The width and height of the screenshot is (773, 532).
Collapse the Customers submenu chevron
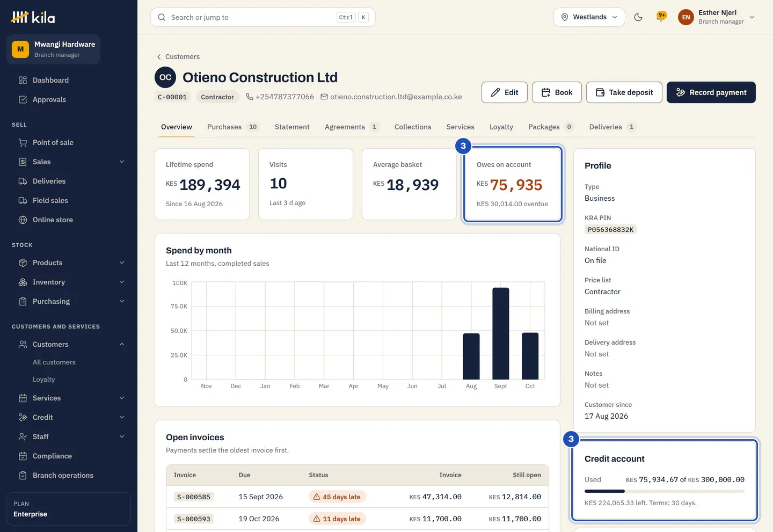pyautogui.click(x=122, y=344)
